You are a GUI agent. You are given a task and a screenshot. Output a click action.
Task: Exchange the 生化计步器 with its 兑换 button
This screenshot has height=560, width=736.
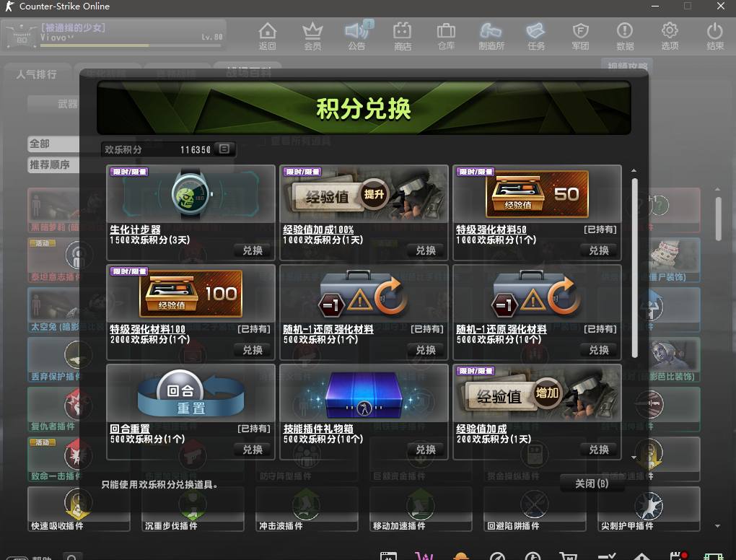coord(253,250)
